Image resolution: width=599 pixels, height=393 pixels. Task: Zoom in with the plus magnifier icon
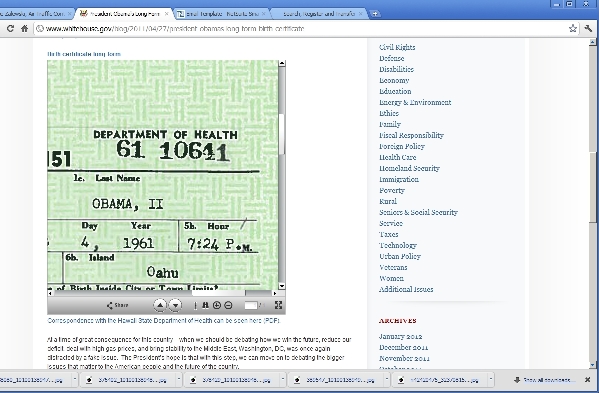point(217,305)
